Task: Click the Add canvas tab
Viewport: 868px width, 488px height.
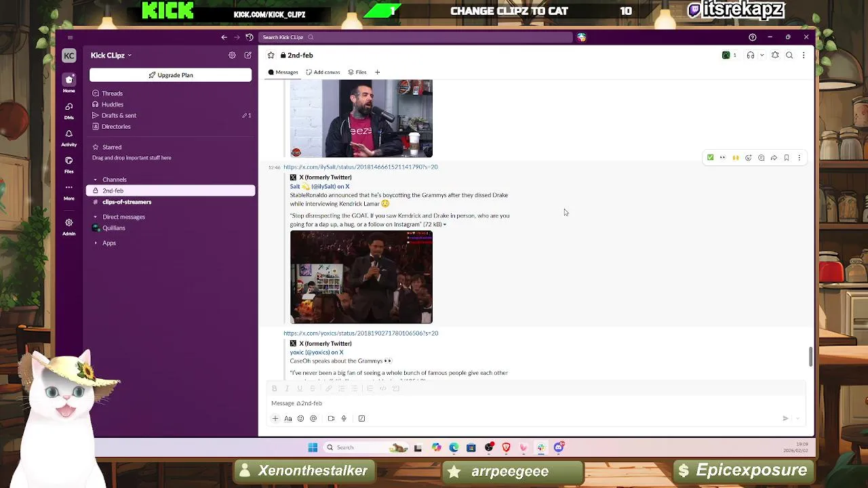Action: [x=323, y=73]
